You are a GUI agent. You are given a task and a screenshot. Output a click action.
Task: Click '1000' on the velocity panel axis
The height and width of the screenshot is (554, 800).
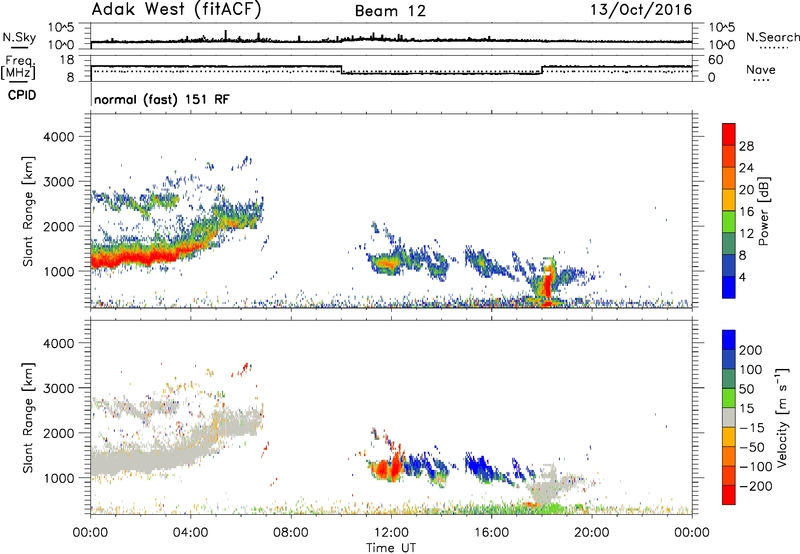[x=59, y=478]
